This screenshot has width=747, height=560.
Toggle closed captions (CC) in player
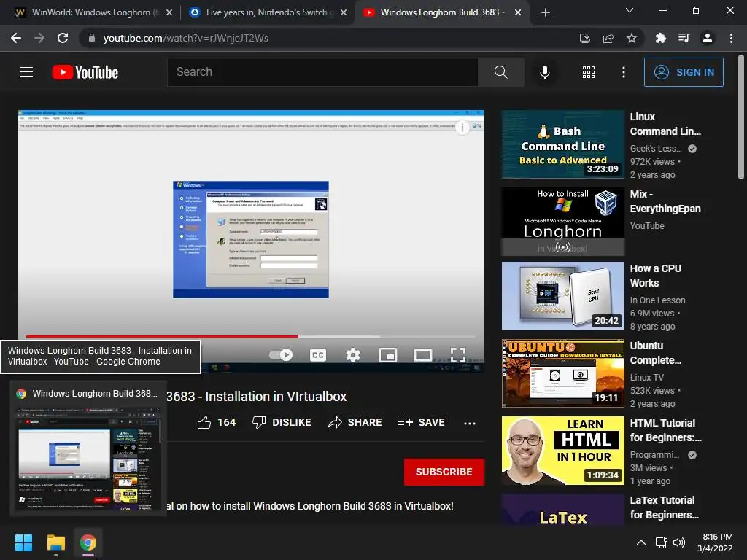(x=318, y=355)
